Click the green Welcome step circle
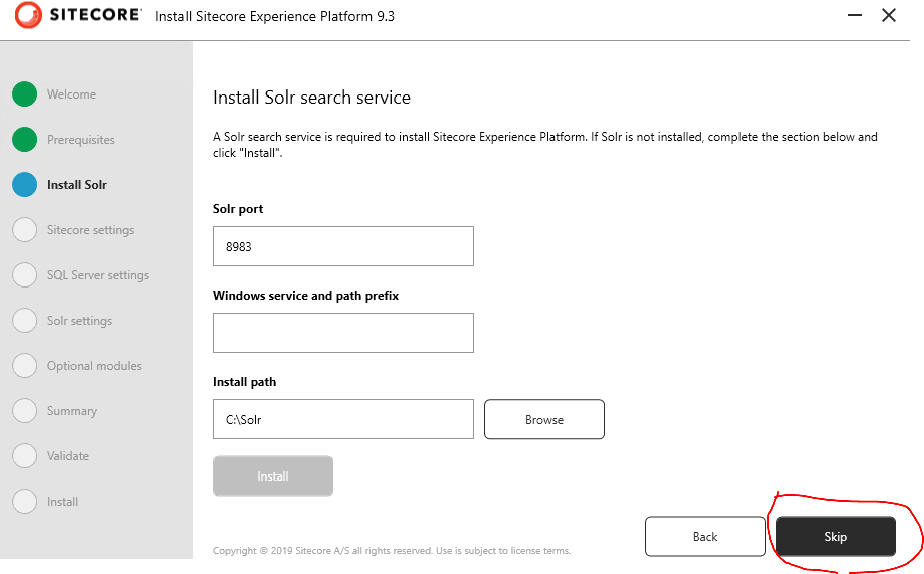 click(x=24, y=94)
